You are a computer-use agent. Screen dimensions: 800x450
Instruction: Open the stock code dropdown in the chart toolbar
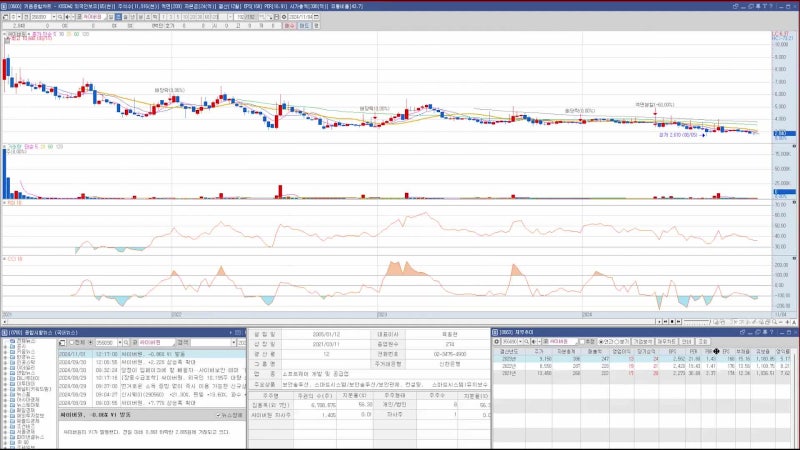click(x=54, y=17)
